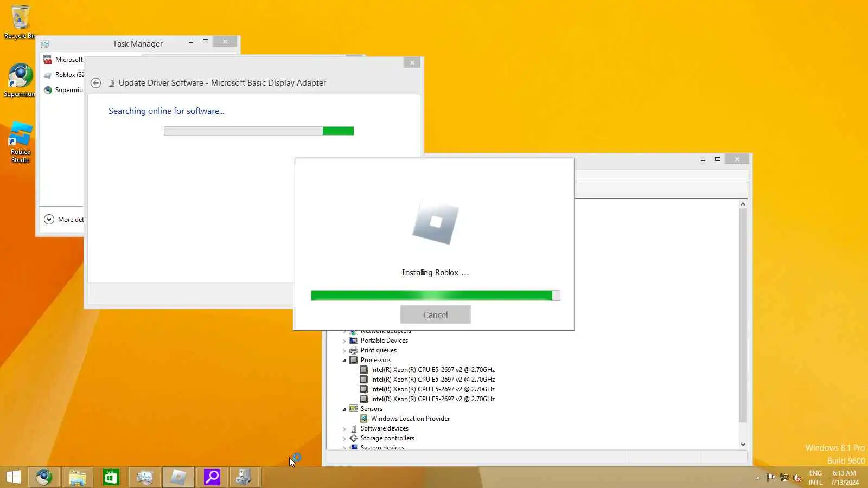Select Windows Location Provider device
This screenshot has width=868, height=488.
click(410, 419)
